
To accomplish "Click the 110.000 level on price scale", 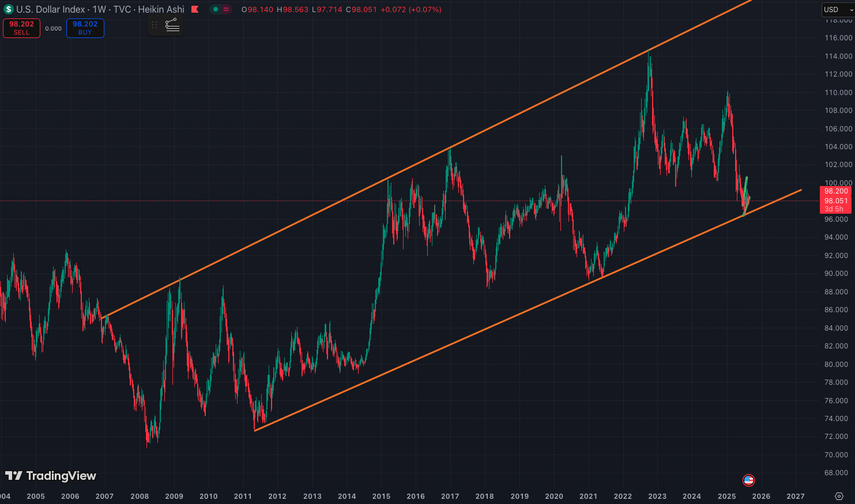I will click(x=838, y=92).
